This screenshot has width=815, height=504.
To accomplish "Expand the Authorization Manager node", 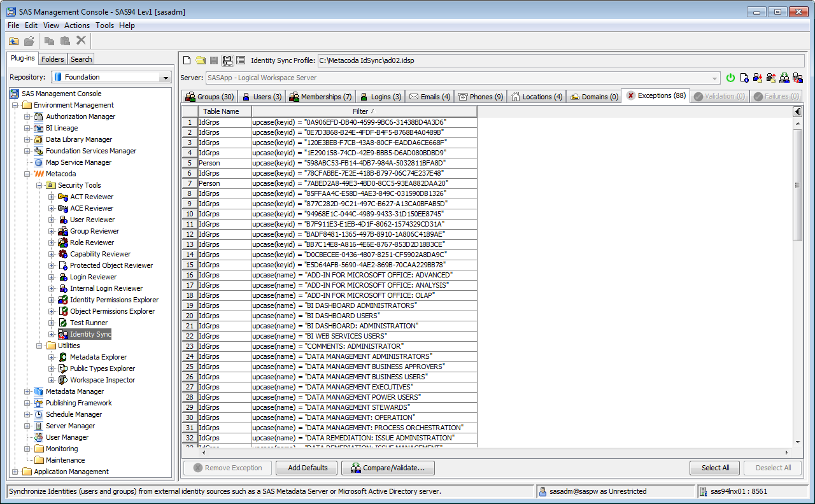I will [27, 116].
